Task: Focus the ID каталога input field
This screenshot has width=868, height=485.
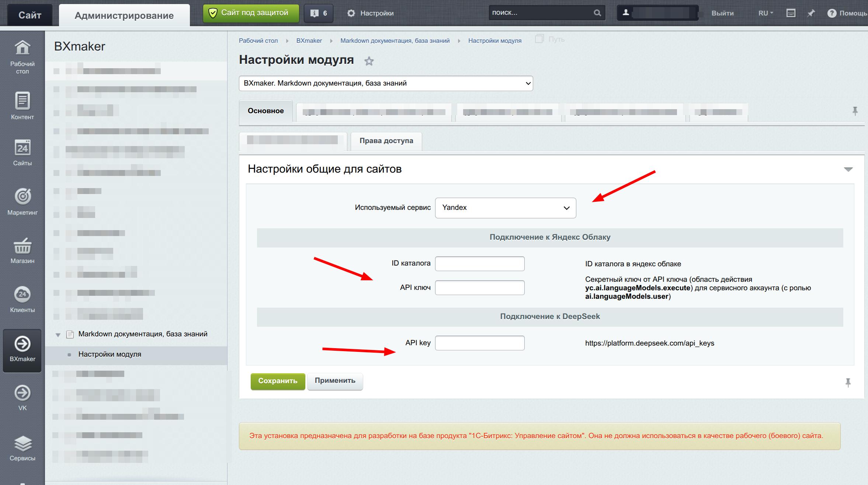Action: (479, 264)
